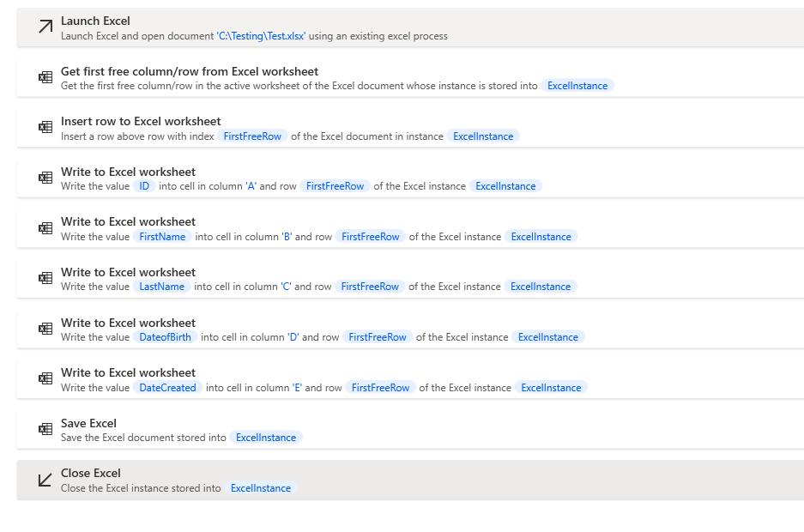
Task: Select the LastName variable chip
Action: (x=161, y=286)
